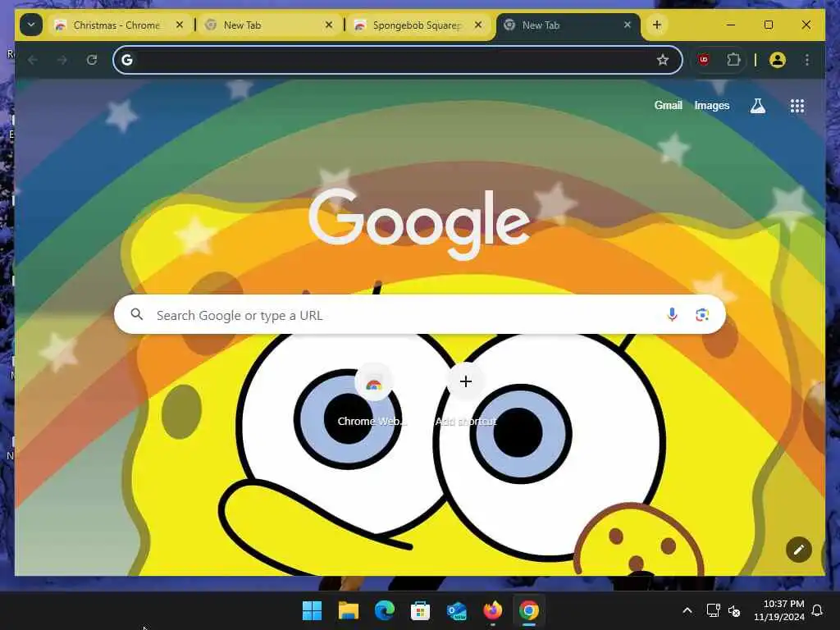Image resolution: width=840 pixels, height=630 pixels.
Task: Open a new tab with plus button
Action: 657,25
